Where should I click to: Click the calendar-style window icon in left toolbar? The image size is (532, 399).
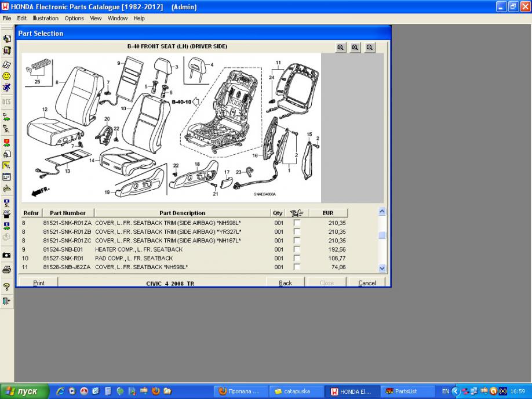6,176
